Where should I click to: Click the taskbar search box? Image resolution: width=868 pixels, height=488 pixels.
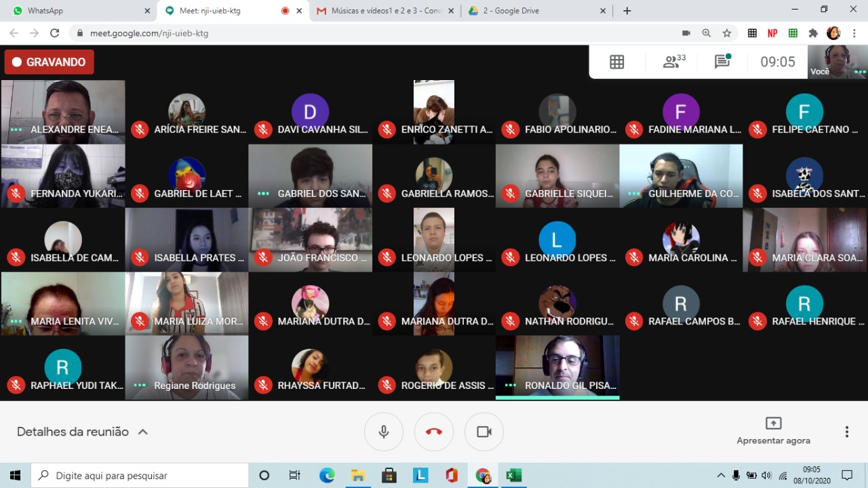pyautogui.click(x=140, y=475)
